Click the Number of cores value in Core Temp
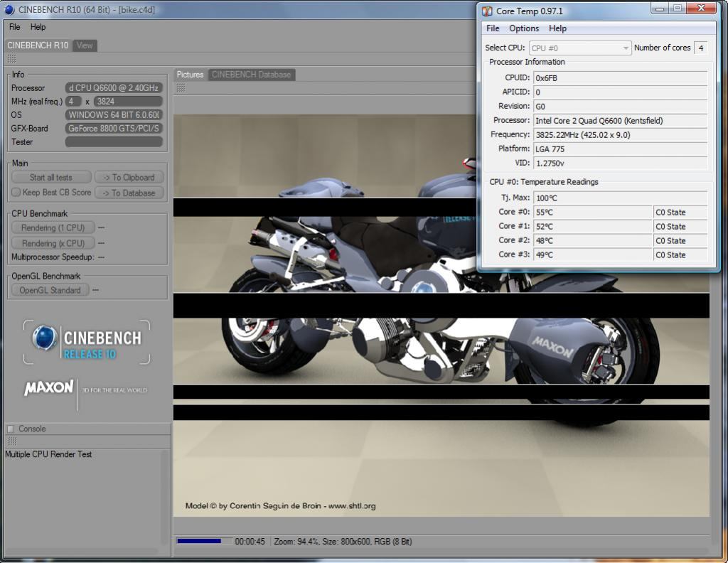The width and height of the screenshot is (728, 563). click(700, 48)
